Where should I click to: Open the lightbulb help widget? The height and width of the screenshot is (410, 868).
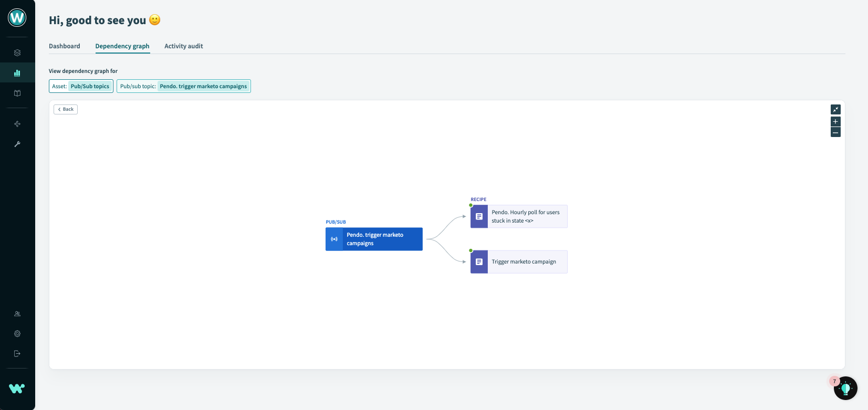[845, 388]
